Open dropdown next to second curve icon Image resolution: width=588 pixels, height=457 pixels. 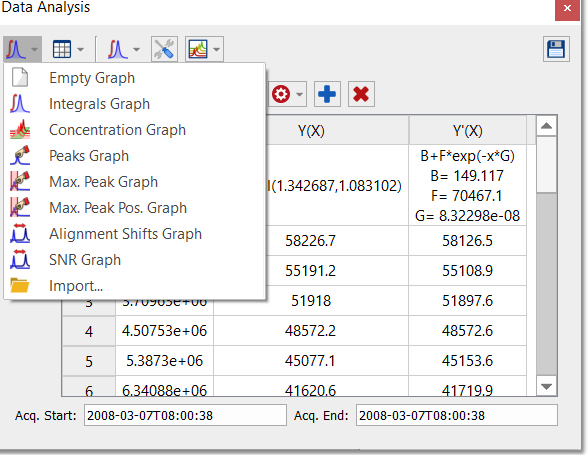136,49
